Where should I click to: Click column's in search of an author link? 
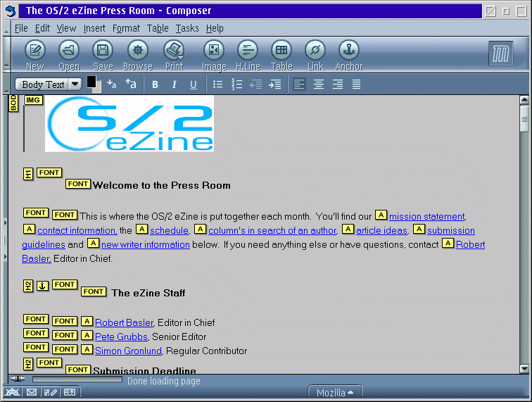[272, 230]
